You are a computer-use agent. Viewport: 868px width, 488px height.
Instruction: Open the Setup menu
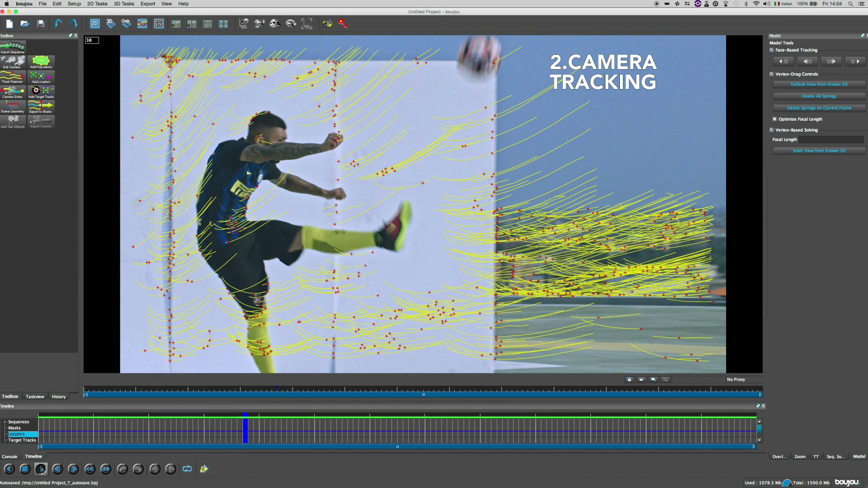[74, 4]
